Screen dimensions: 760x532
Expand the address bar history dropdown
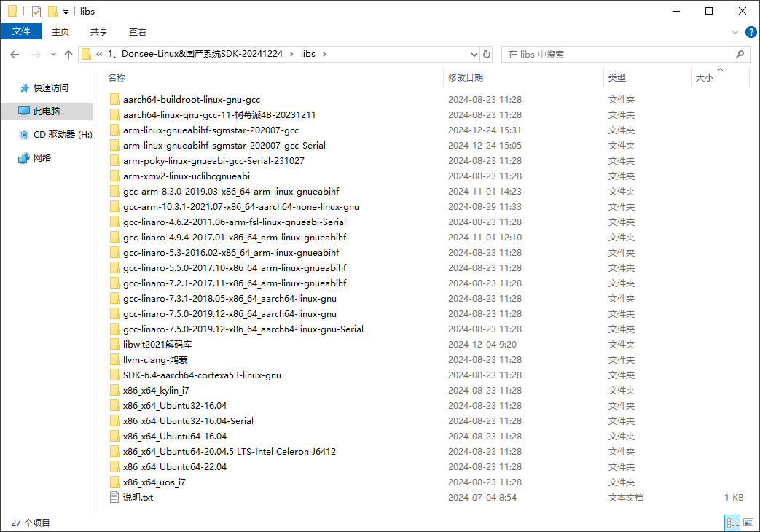(474, 55)
